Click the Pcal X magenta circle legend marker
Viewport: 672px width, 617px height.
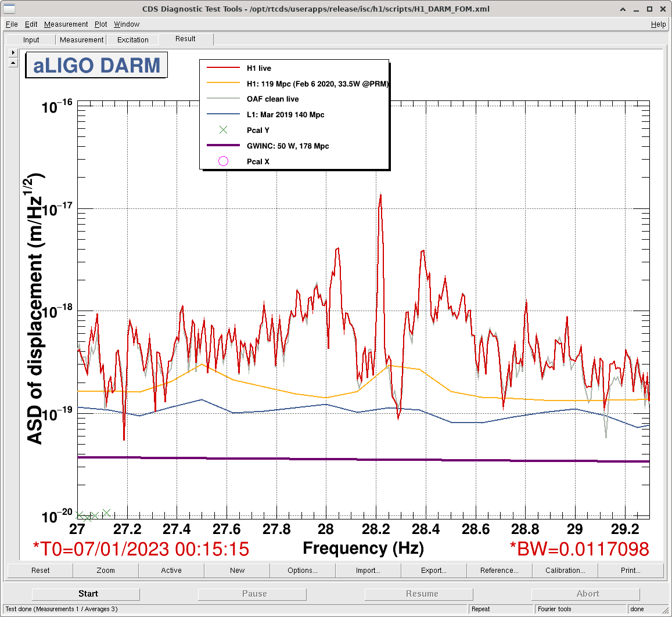(223, 161)
